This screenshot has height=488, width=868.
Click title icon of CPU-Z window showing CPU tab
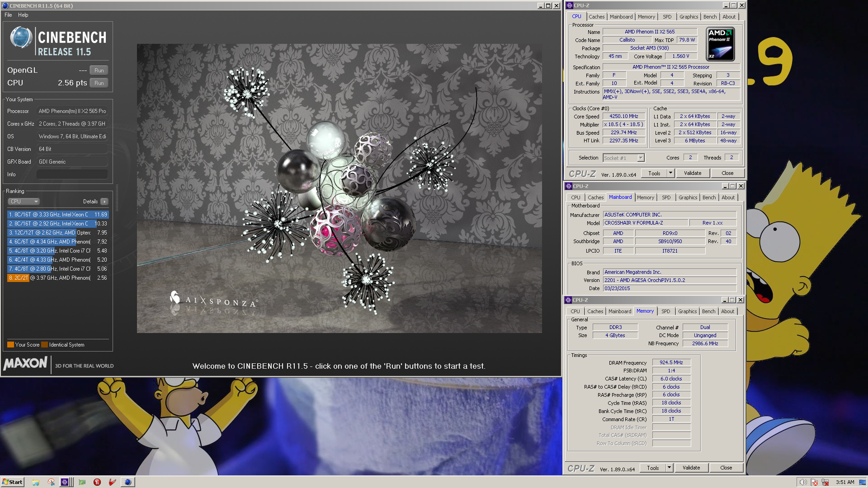(570, 5)
